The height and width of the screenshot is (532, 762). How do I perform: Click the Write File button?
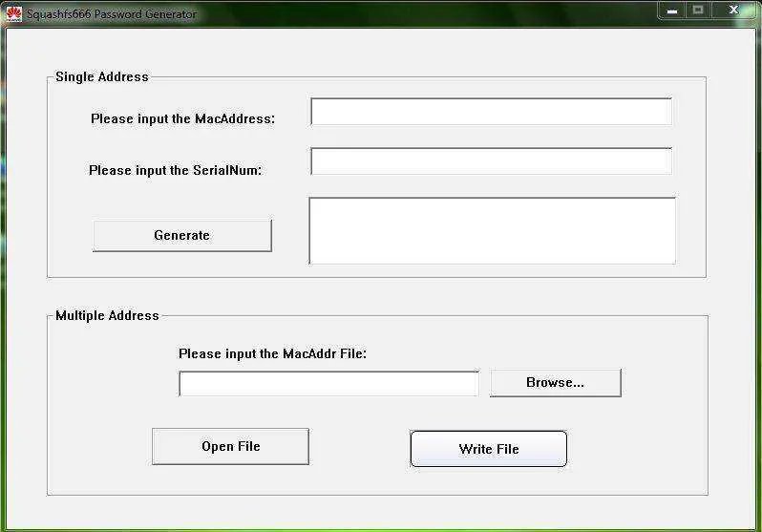[488, 449]
